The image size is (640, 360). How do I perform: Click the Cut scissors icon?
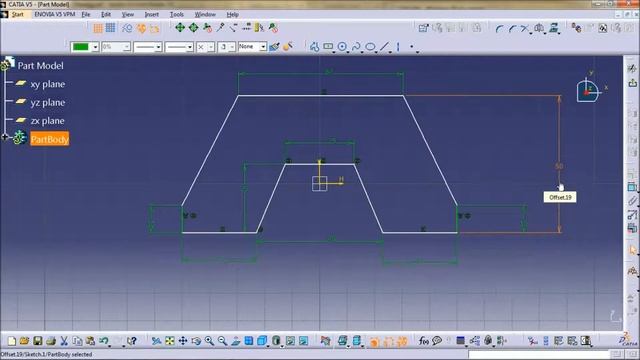[64, 341]
